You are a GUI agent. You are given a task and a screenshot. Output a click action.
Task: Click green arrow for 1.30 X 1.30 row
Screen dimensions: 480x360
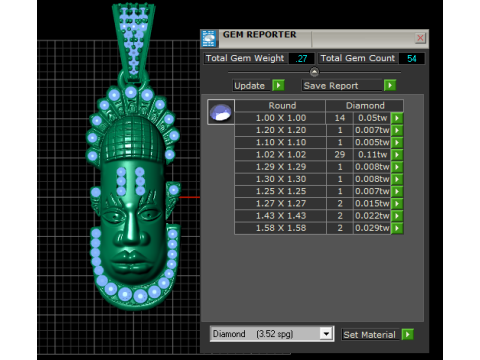397,179
